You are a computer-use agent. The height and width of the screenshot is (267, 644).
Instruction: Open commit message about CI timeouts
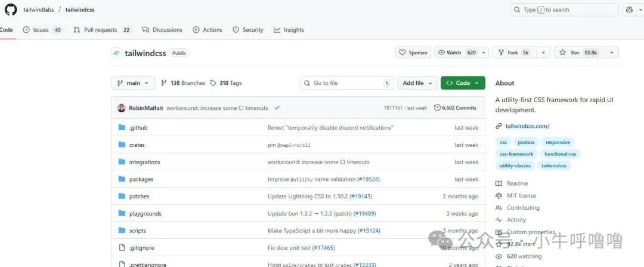pyautogui.click(x=217, y=108)
